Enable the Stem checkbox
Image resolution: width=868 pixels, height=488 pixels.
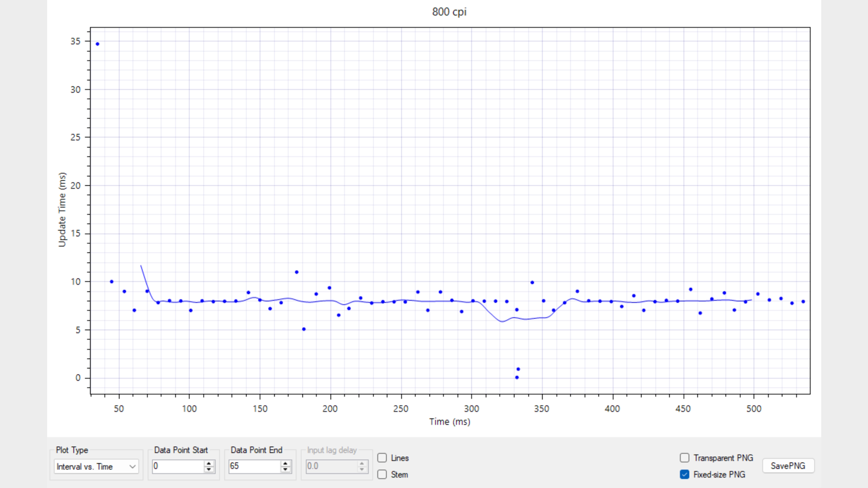(382, 474)
